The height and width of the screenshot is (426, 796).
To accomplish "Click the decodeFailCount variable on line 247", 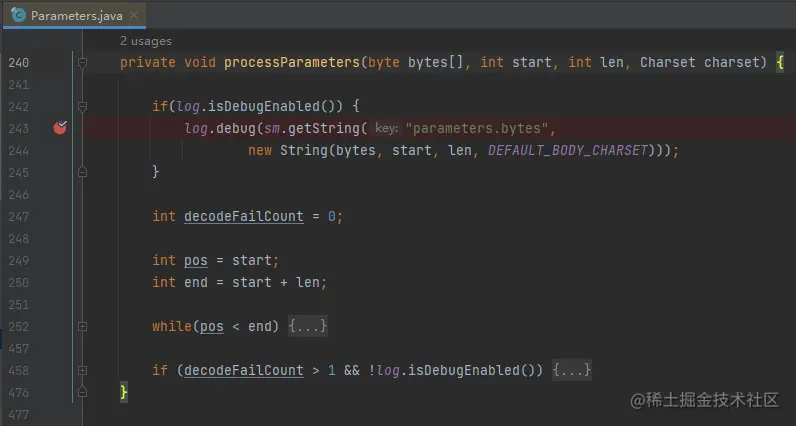I will click(x=244, y=216).
